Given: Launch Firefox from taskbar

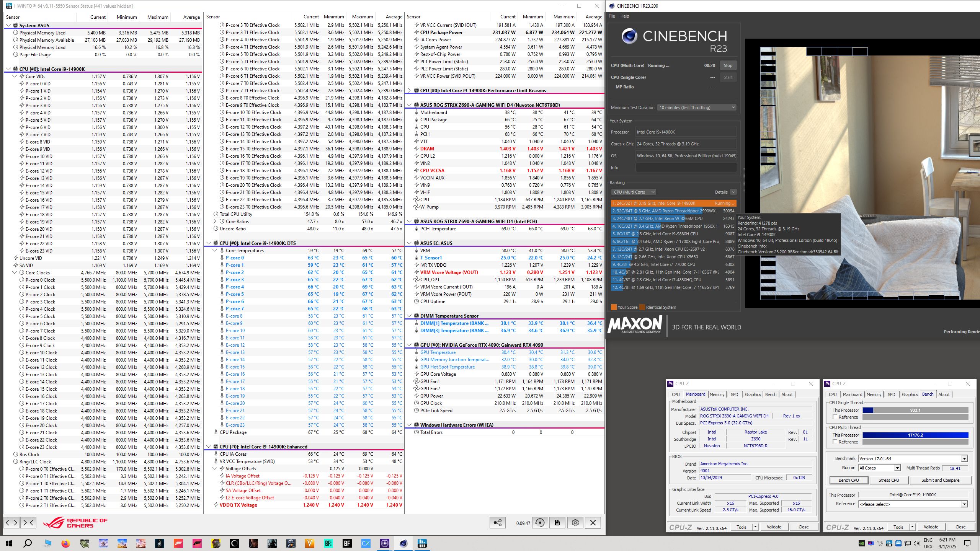Looking at the screenshot, I should [x=66, y=543].
